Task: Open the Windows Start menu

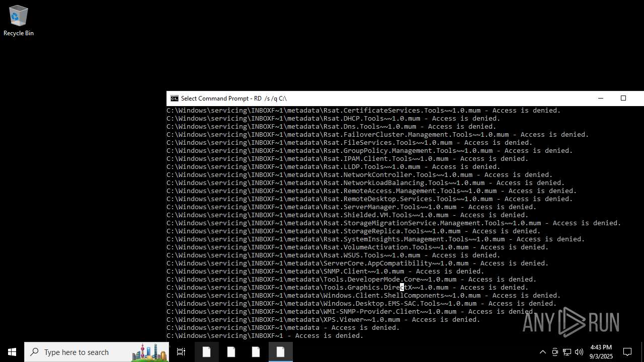Action: click(x=12, y=352)
